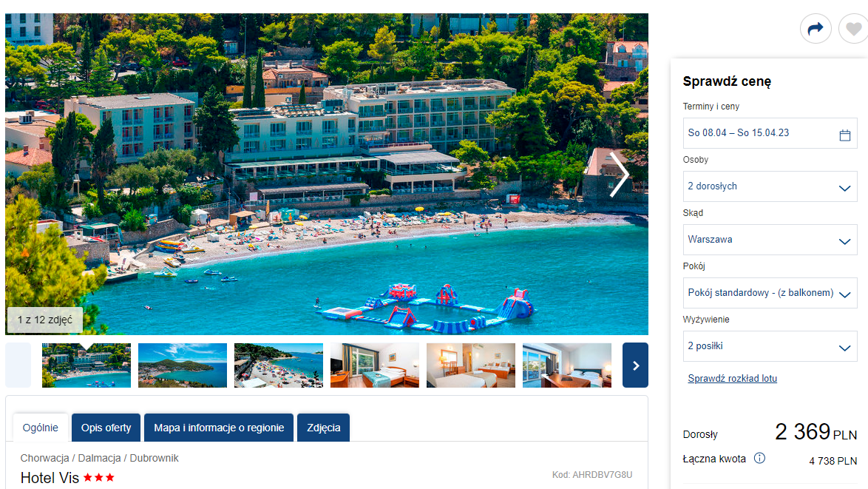Expand the Osoby '2 dorosłych' dropdown
868x489 pixels.
770,186
